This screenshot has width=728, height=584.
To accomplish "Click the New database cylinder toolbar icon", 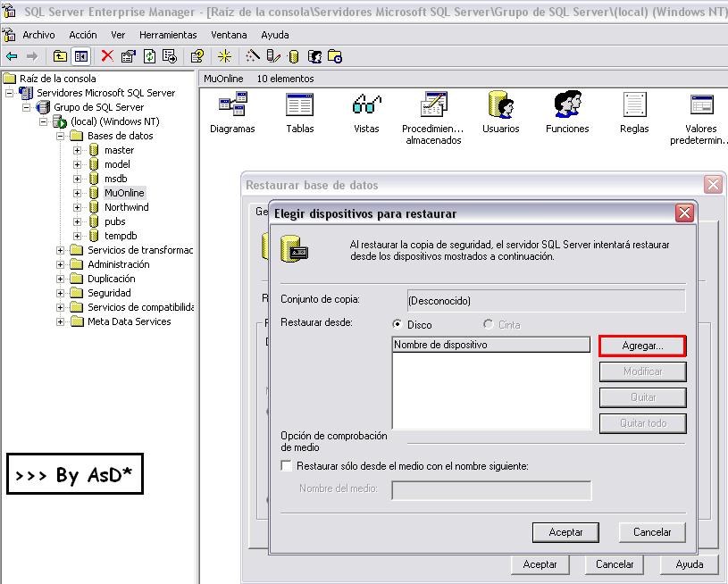I will [293, 56].
